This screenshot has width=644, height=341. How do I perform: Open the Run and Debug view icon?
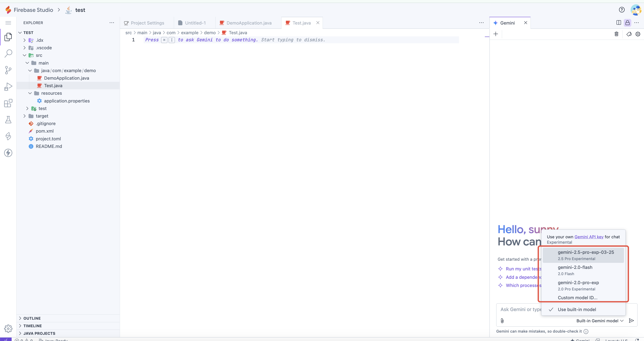[x=8, y=87]
